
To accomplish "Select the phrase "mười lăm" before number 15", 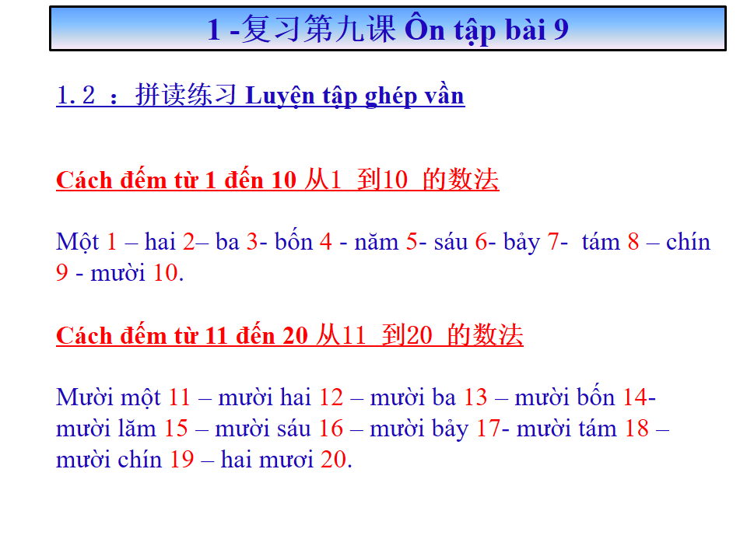I will 106,429.
